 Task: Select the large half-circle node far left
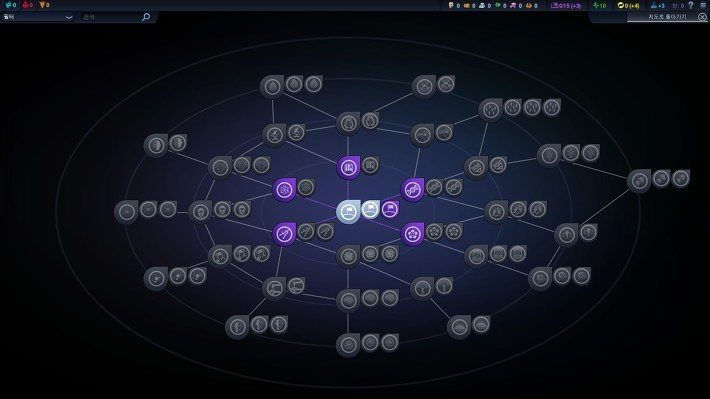(156, 145)
